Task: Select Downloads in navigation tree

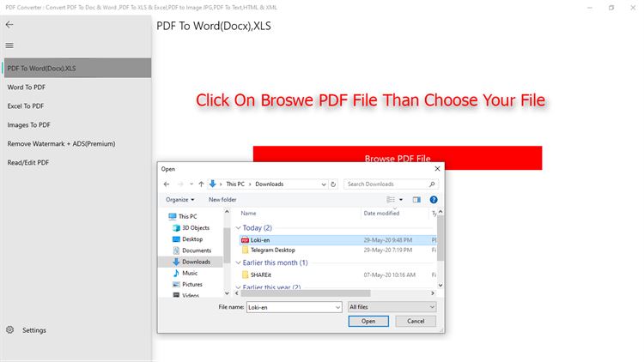Action: click(191, 262)
